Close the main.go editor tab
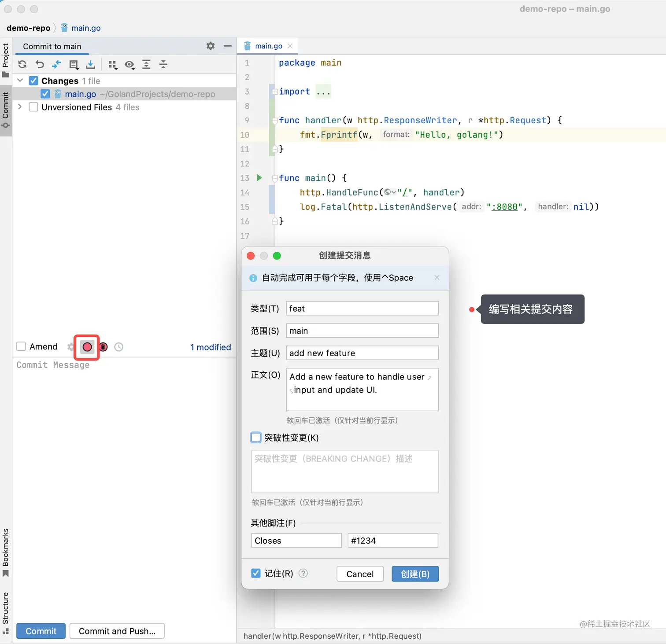Screen dimensions: 666x644 290,46
